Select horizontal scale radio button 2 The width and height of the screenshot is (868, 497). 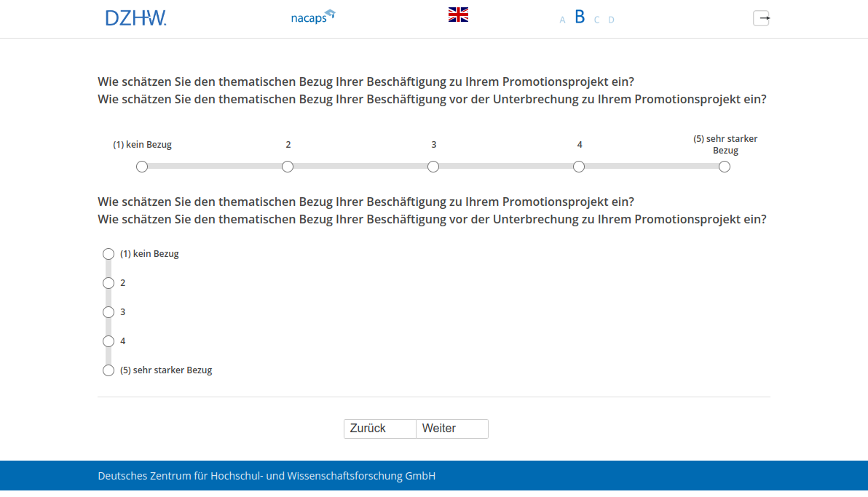click(x=288, y=167)
